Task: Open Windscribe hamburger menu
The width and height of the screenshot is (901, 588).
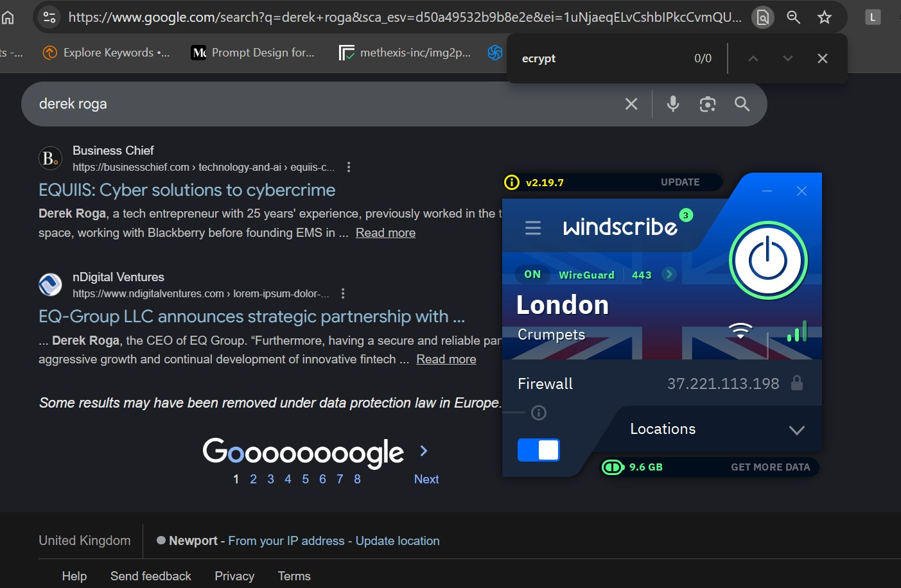Action: [x=533, y=228]
